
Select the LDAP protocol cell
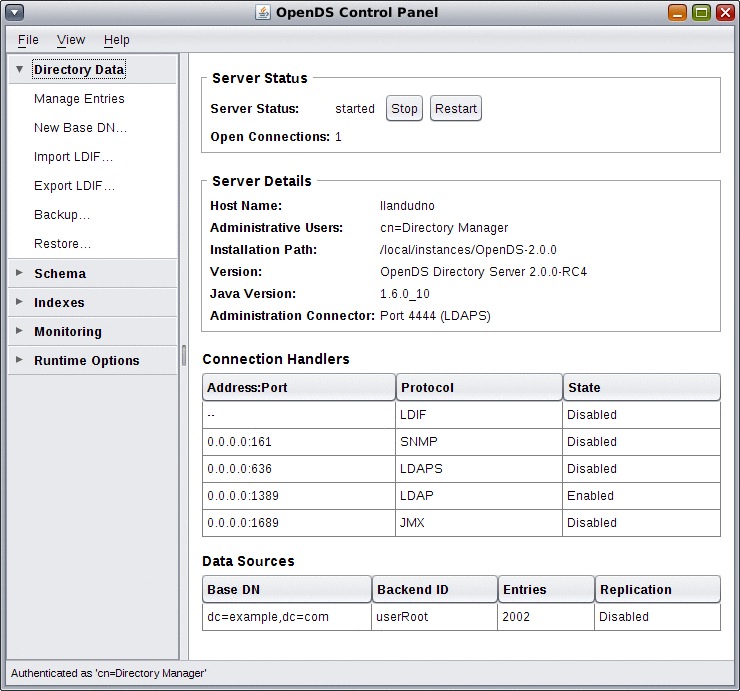pyautogui.click(x=479, y=496)
